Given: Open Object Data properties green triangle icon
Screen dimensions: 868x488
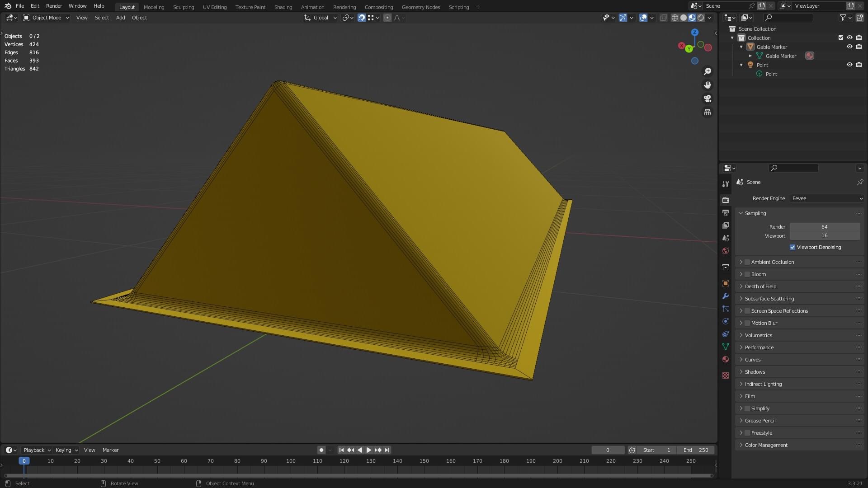Looking at the screenshot, I should pos(726,347).
